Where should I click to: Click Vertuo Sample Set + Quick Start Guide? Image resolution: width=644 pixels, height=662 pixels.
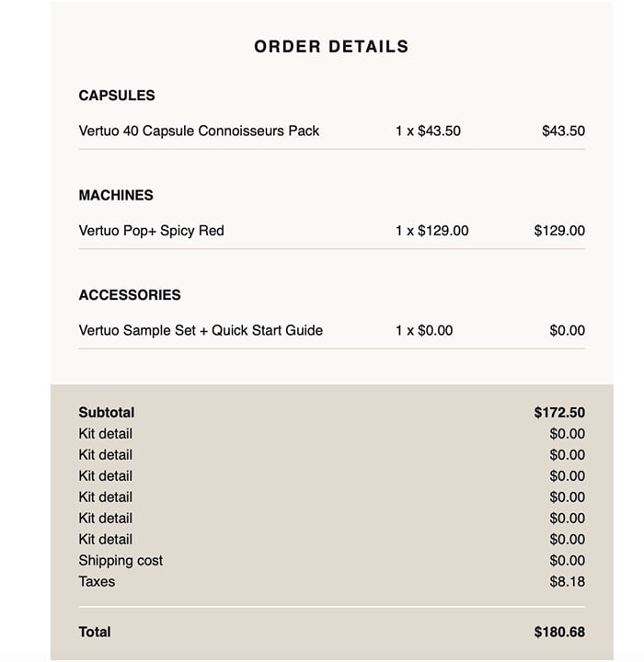(x=201, y=330)
